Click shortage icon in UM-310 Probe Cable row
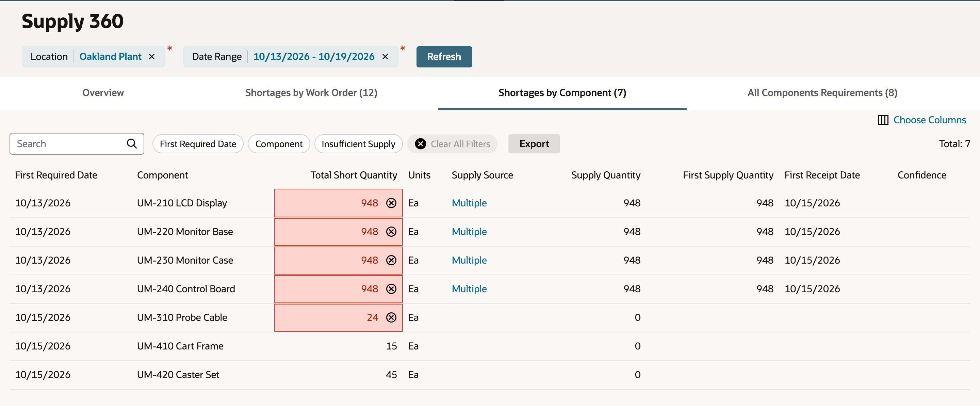The image size is (980, 406). (x=391, y=317)
